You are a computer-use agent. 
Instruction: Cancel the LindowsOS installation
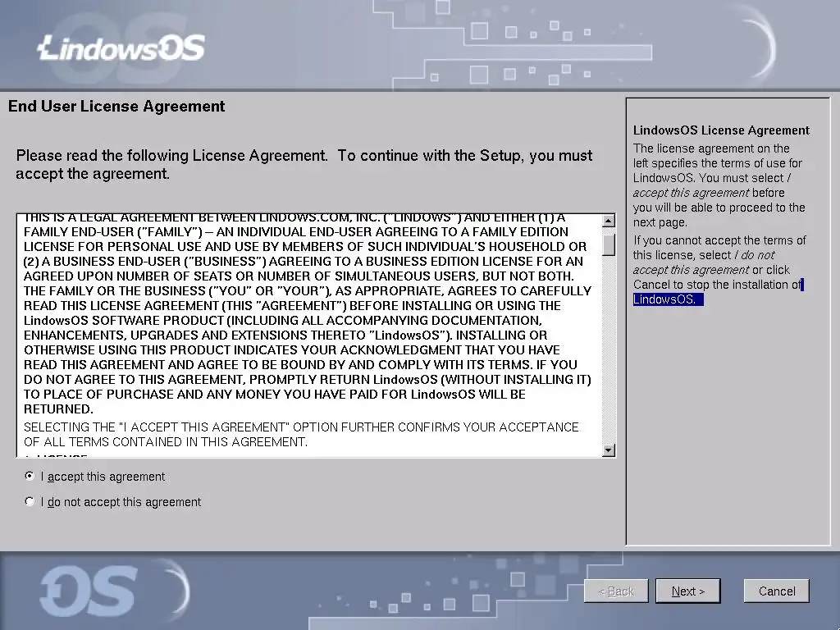(x=776, y=591)
